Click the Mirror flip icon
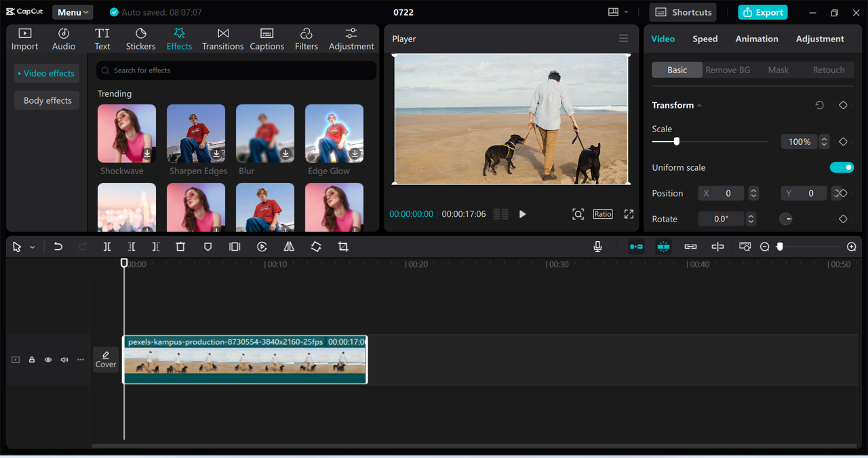The width and height of the screenshot is (868, 458). (x=289, y=247)
